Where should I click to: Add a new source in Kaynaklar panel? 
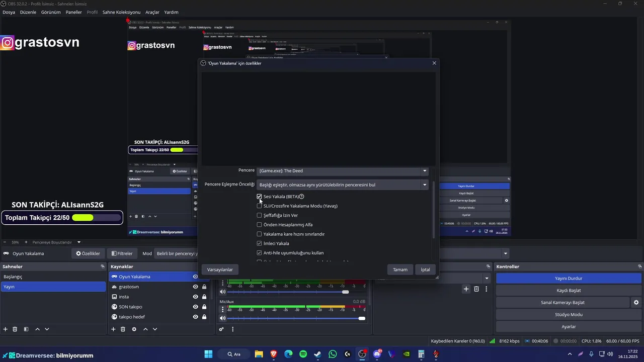[113, 329]
